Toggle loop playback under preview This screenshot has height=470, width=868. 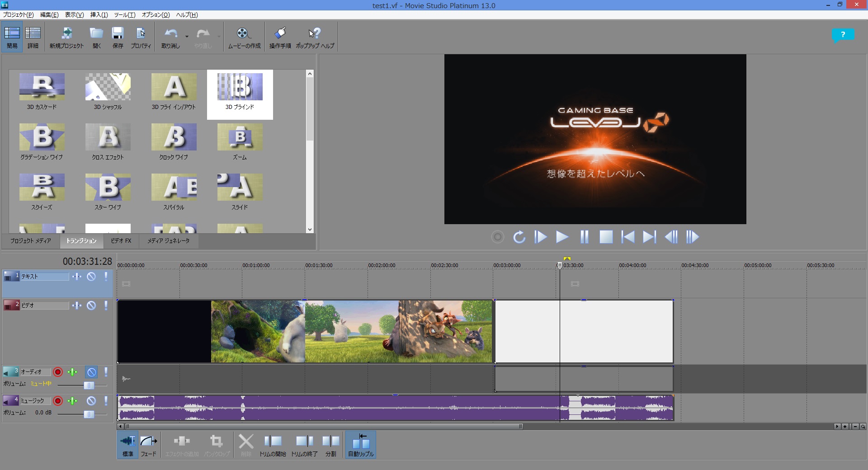(519, 237)
